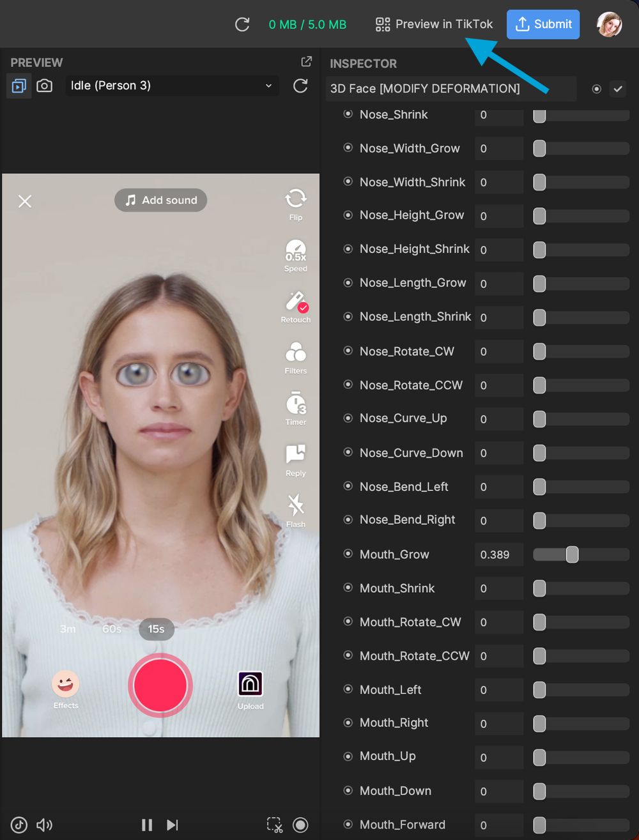Click the Submit button

click(x=543, y=24)
